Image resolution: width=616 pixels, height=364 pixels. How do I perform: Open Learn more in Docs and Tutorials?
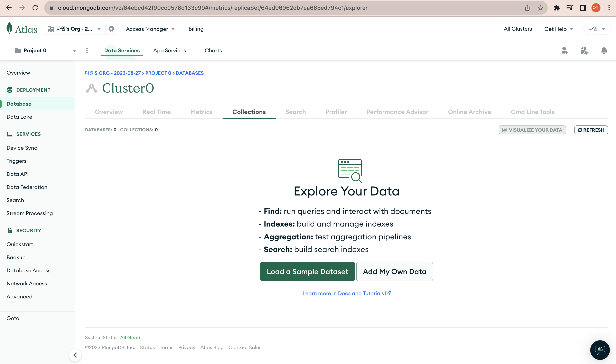click(x=347, y=293)
